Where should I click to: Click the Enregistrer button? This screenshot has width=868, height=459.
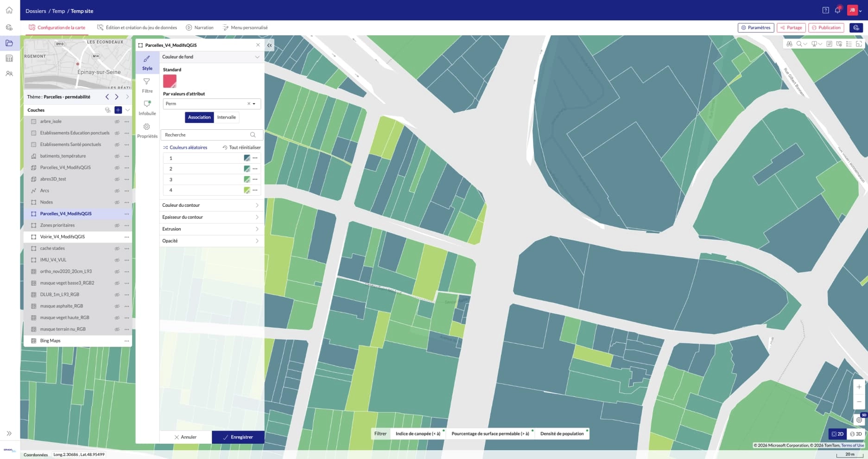238,437
